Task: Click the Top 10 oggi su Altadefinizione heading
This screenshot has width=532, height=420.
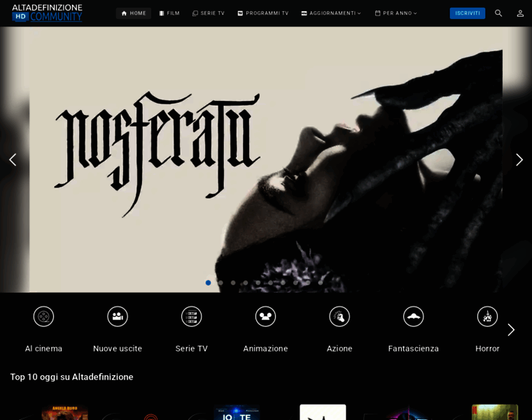Action: (71, 377)
